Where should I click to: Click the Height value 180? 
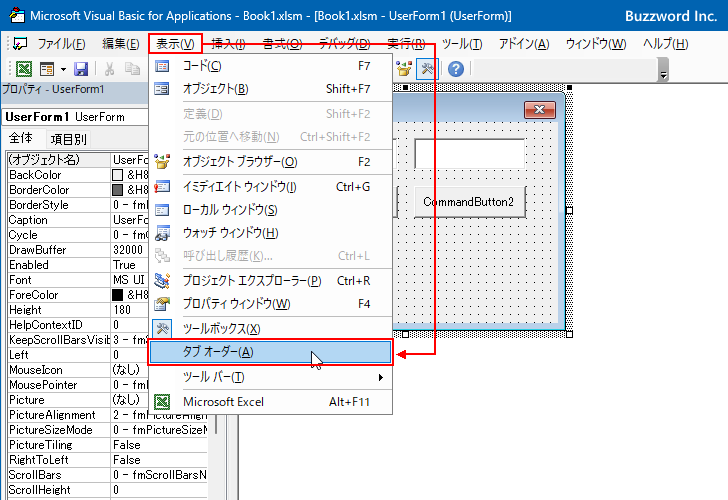[122, 310]
